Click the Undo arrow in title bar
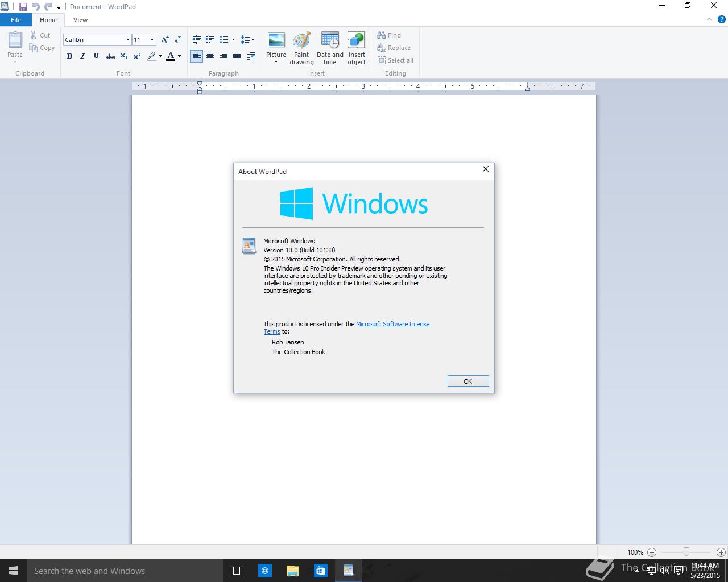Image resolution: width=728 pixels, height=582 pixels. pyautogui.click(x=36, y=7)
